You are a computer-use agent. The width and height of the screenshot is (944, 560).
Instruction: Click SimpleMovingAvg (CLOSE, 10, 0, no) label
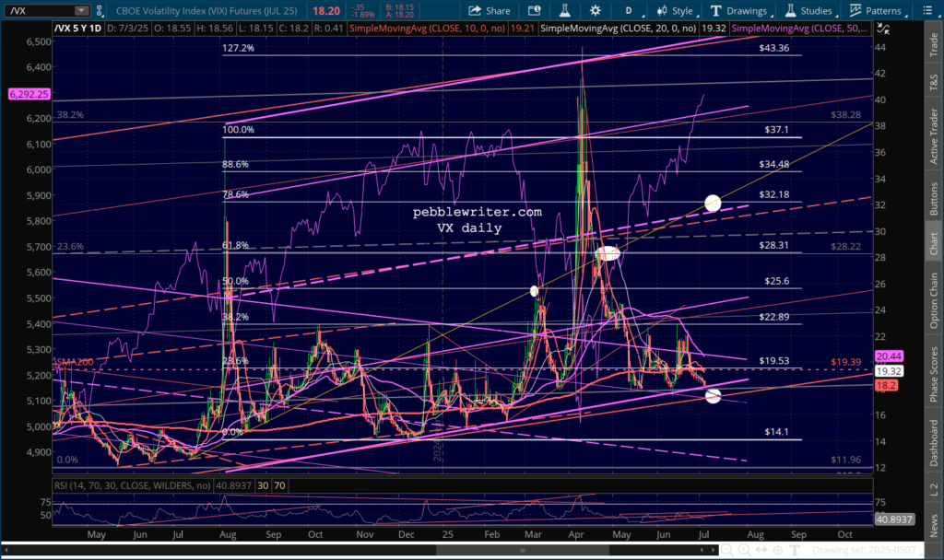(x=427, y=29)
